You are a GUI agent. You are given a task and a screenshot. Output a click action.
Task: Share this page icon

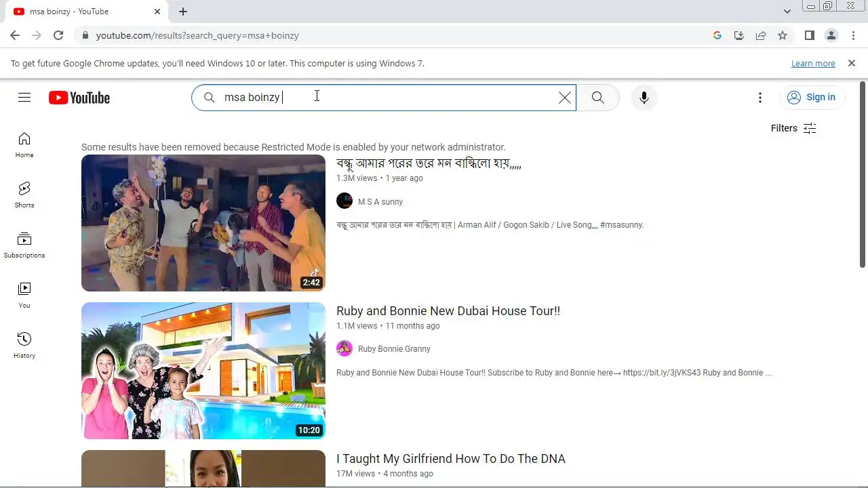tap(761, 35)
